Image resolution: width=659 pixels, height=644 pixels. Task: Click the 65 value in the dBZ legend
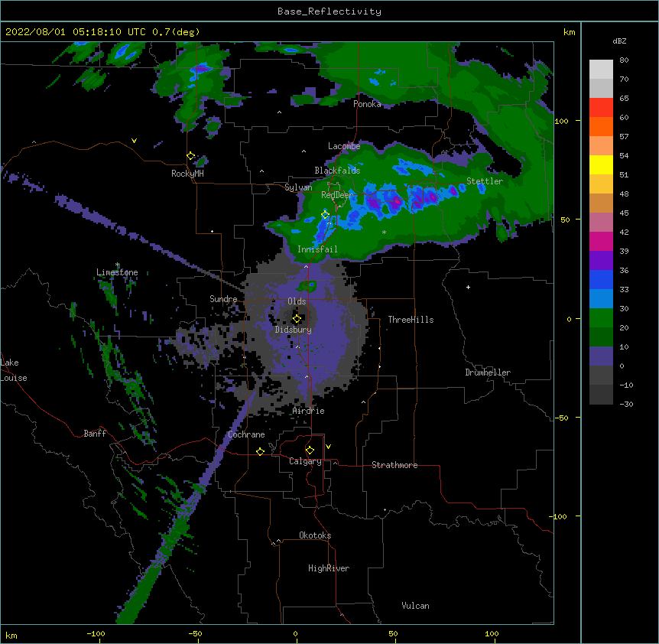coord(624,99)
